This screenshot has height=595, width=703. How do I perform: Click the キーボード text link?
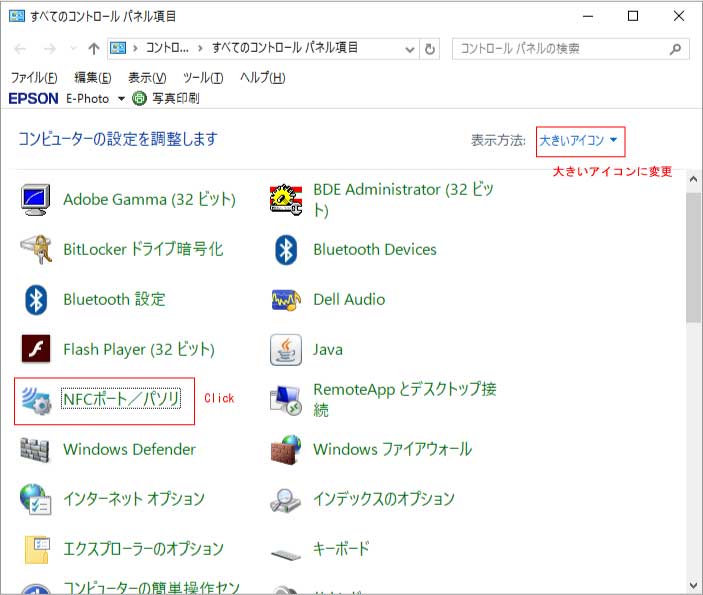point(341,548)
